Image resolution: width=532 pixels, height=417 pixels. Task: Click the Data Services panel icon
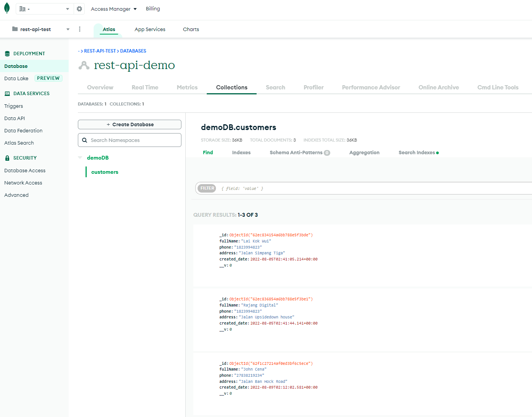7,93
